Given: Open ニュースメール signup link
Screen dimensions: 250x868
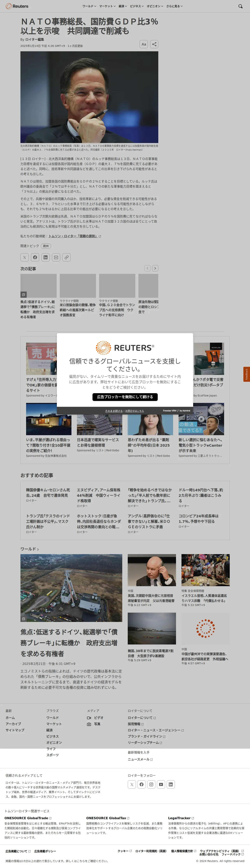Looking at the screenshot, I should pyautogui.click(x=140, y=759).
